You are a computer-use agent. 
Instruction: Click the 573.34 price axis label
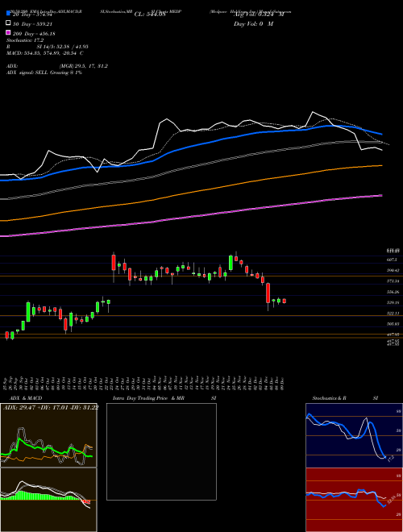[393, 281]
